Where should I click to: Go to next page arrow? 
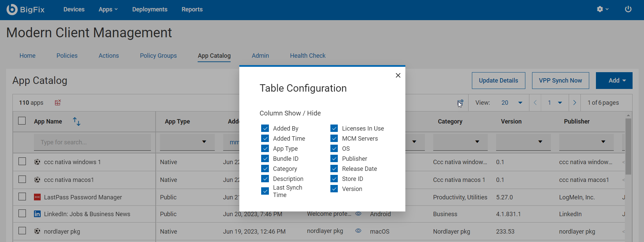pos(575,103)
